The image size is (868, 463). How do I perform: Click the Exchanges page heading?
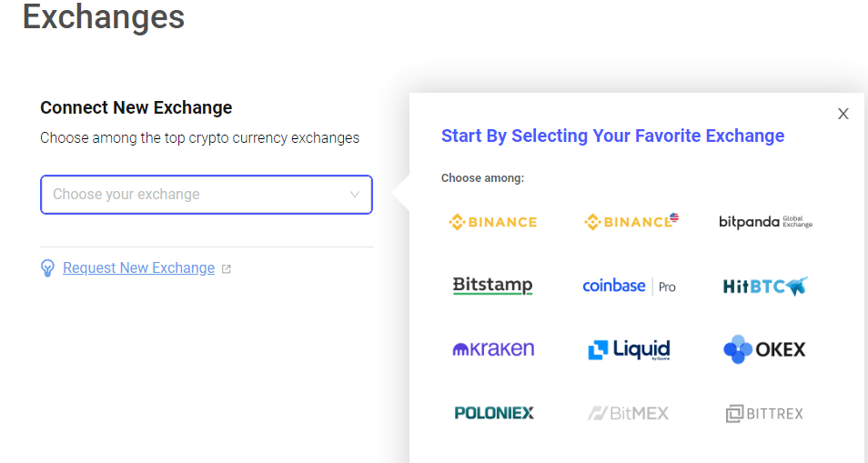pos(104,16)
